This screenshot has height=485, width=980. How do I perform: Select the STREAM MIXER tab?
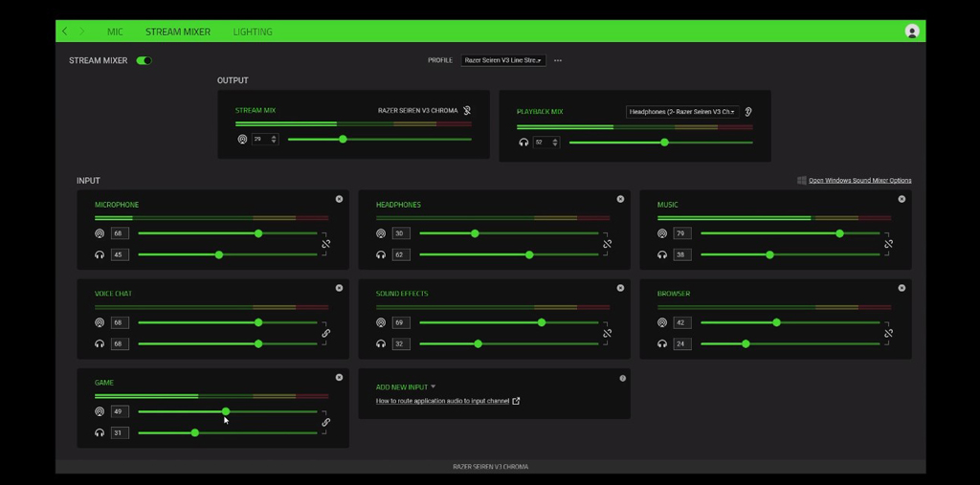tap(178, 32)
